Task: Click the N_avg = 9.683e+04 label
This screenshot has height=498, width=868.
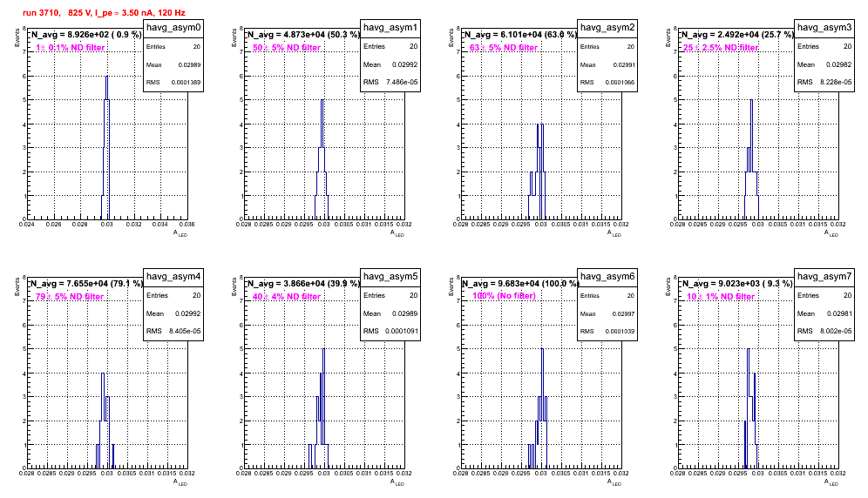Action: pyautogui.click(x=520, y=284)
